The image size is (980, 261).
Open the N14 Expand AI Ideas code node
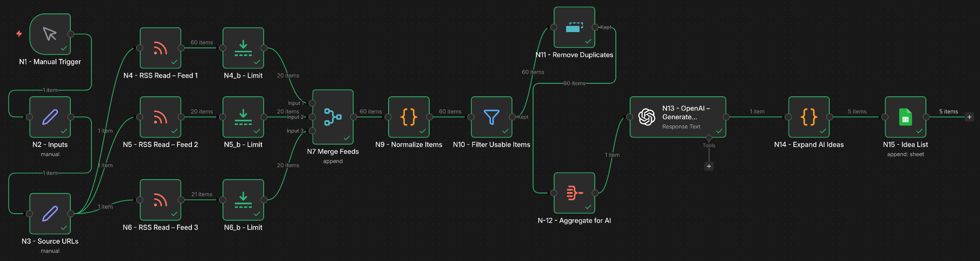(x=809, y=117)
